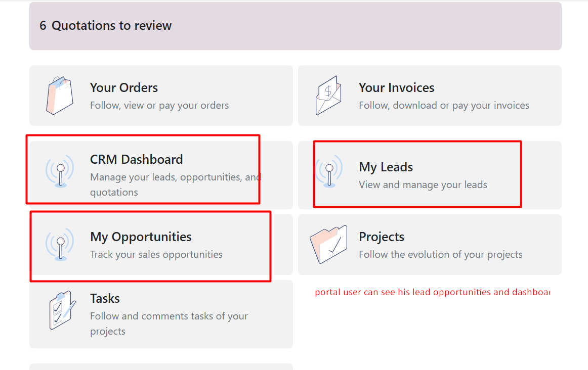Click the shopping bag icon for Your Orders

(x=60, y=96)
